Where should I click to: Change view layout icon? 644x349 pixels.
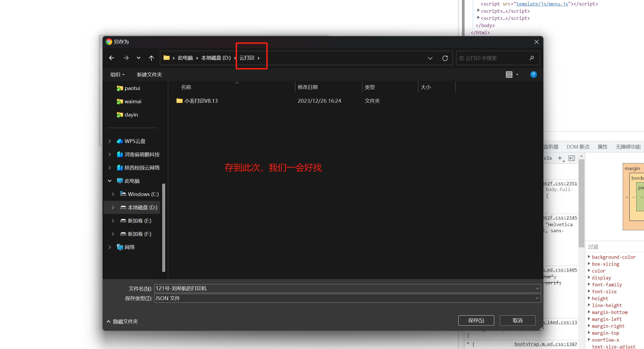509,75
